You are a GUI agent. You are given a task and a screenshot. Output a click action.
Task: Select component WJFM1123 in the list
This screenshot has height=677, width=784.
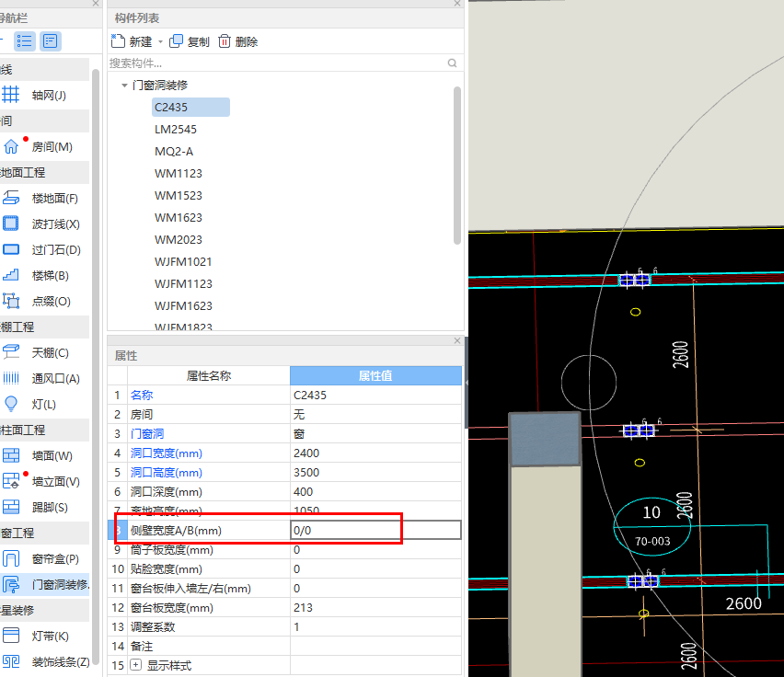coord(183,283)
